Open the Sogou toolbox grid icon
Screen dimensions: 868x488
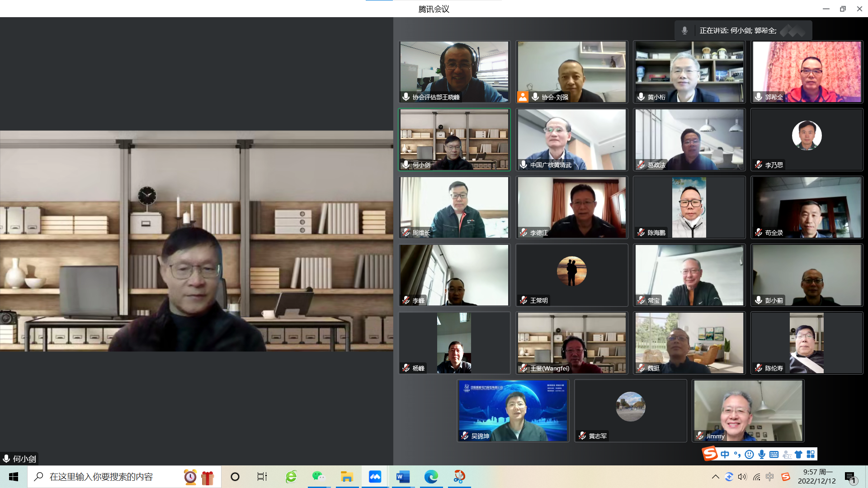[811, 455]
